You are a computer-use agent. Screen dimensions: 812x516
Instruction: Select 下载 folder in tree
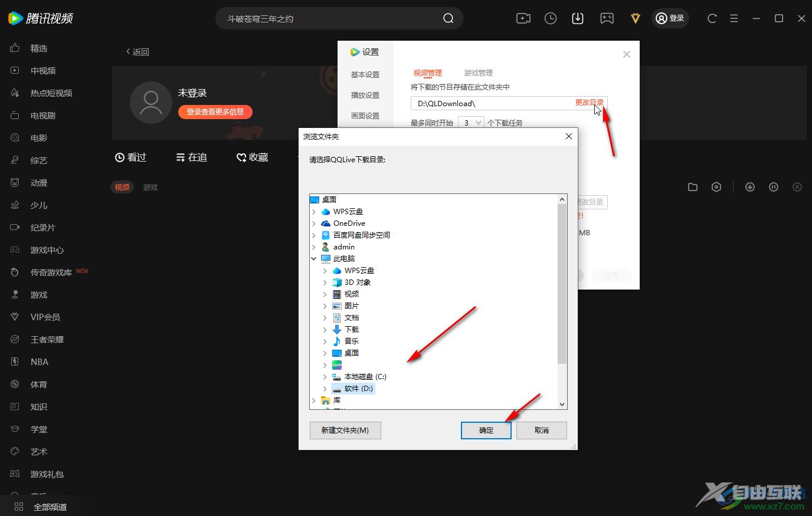pos(352,330)
